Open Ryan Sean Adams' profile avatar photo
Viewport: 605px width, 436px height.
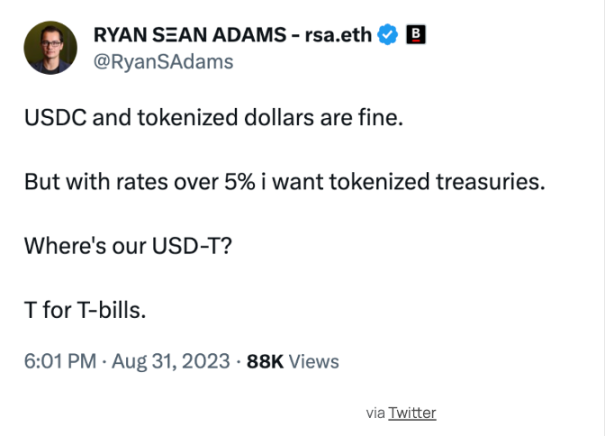click(x=50, y=48)
